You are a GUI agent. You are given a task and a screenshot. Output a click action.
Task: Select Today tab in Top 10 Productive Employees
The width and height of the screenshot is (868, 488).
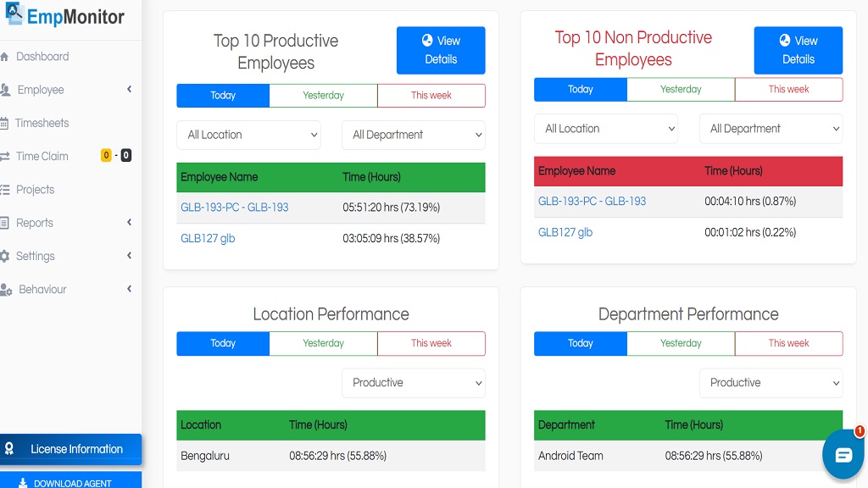coord(223,96)
